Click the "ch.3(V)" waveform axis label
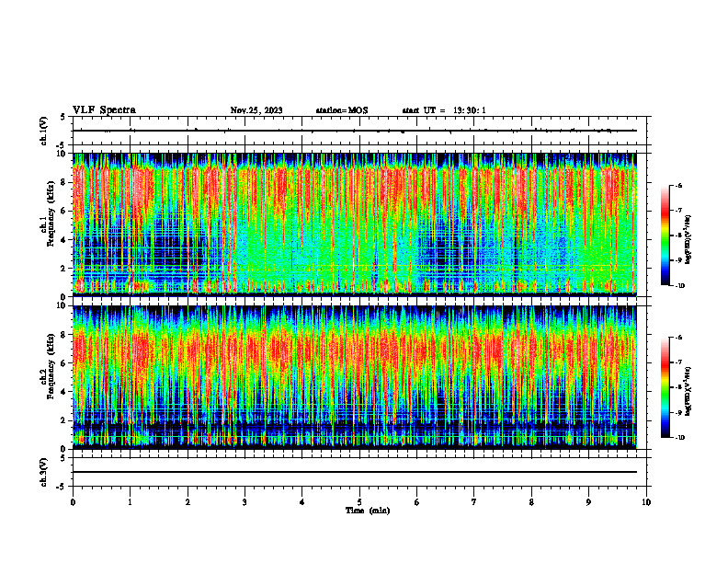This screenshot has height=563, width=728. pos(44,472)
